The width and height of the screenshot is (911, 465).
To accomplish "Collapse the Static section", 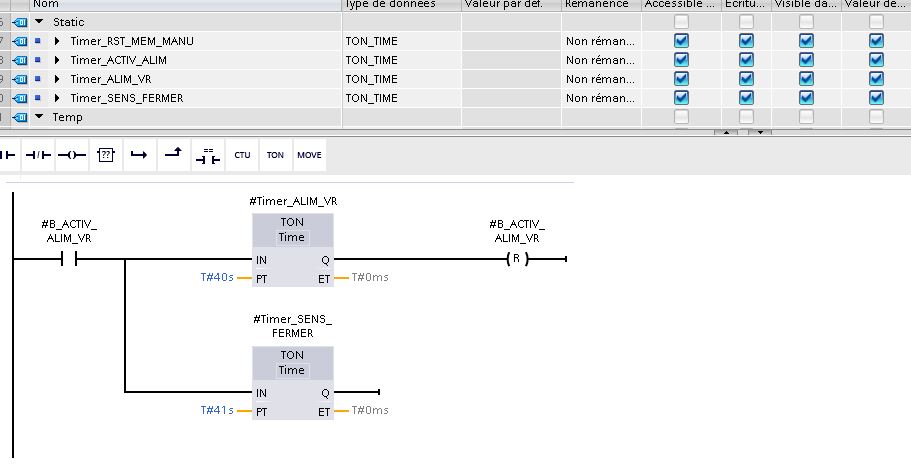I will tap(39, 22).
